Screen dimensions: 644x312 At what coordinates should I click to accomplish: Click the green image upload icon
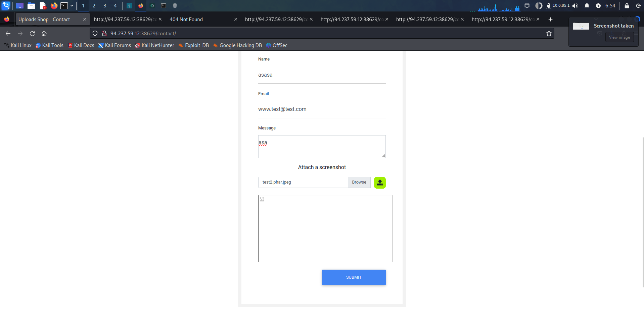point(379,183)
